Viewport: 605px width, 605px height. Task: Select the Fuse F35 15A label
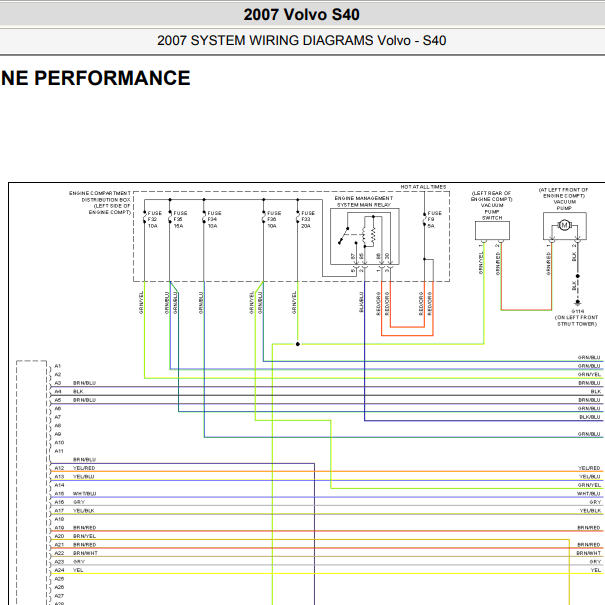180,219
